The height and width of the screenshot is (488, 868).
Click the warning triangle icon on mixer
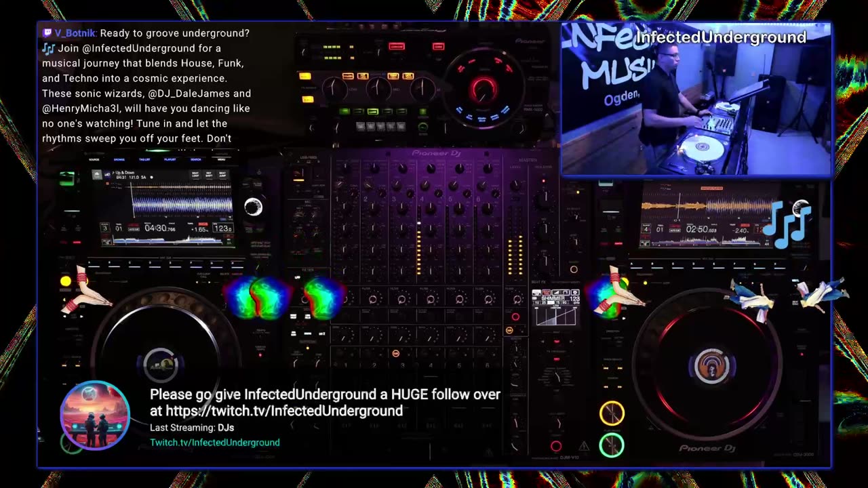click(x=584, y=446)
